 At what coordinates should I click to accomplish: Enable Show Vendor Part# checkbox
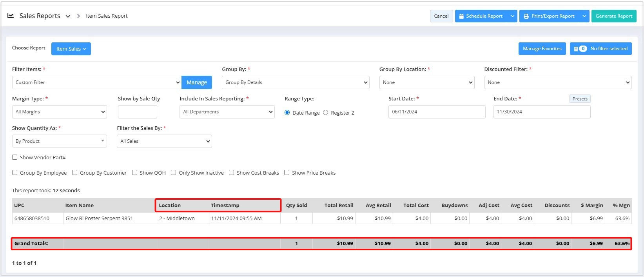pyautogui.click(x=15, y=157)
